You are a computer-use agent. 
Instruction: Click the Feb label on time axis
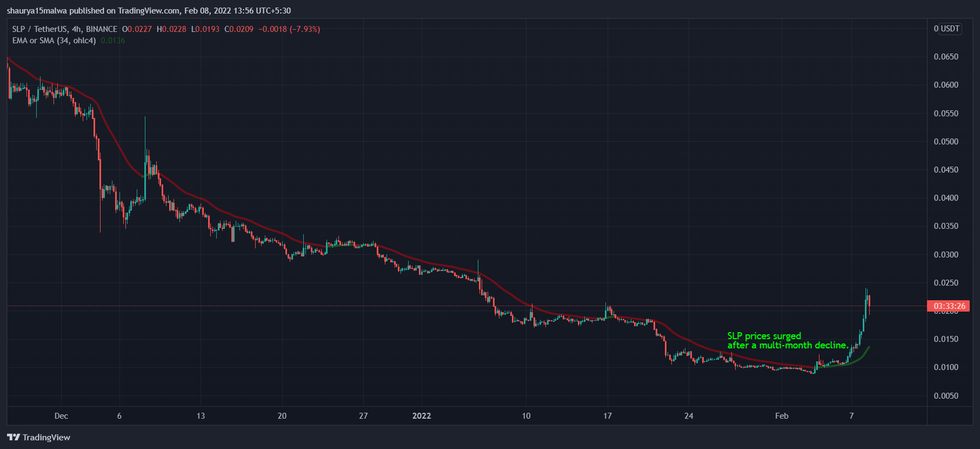[x=782, y=416]
